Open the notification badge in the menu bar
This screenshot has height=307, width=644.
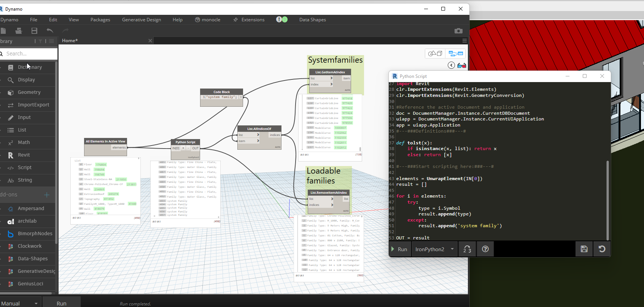(282, 19)
